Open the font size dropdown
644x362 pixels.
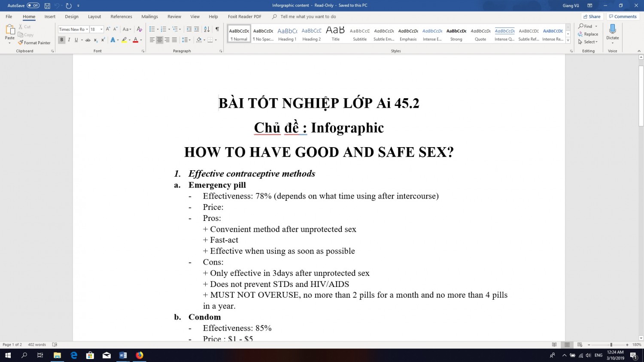[101, 29]
